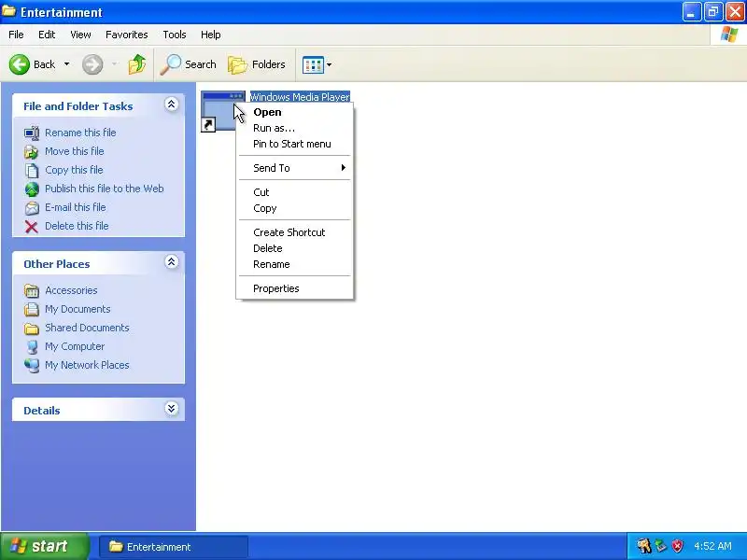747x560 pixels.
Task: Open My Documents link
Action: (78, 309)
